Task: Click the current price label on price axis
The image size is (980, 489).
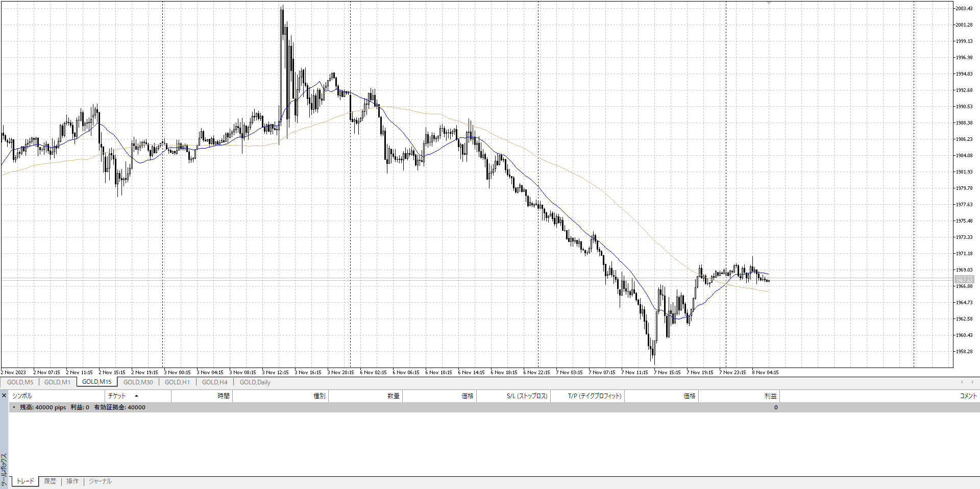Action: click(x=964, y=279)
